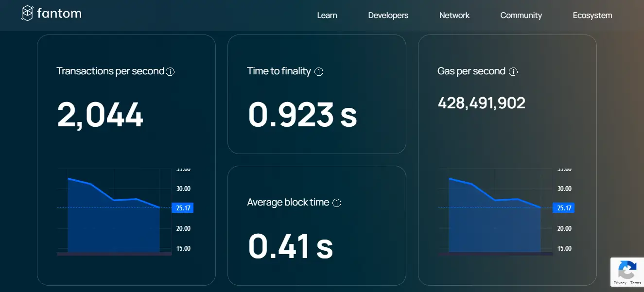Click the Fantom cube logo icon

pos(27,14)
